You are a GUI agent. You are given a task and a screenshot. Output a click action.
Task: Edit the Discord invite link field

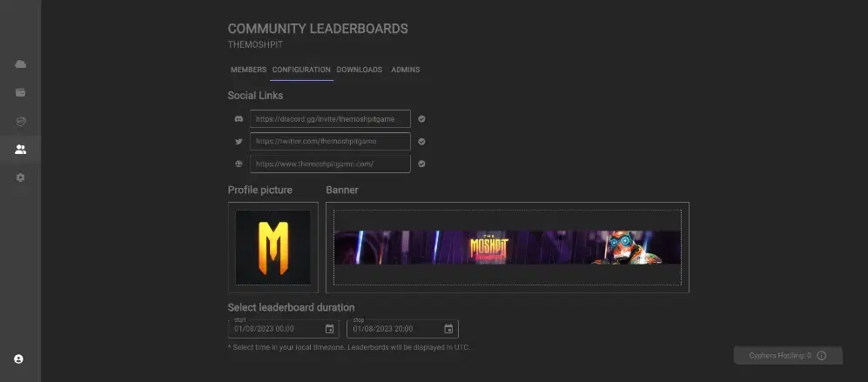(x=330, y=119)
